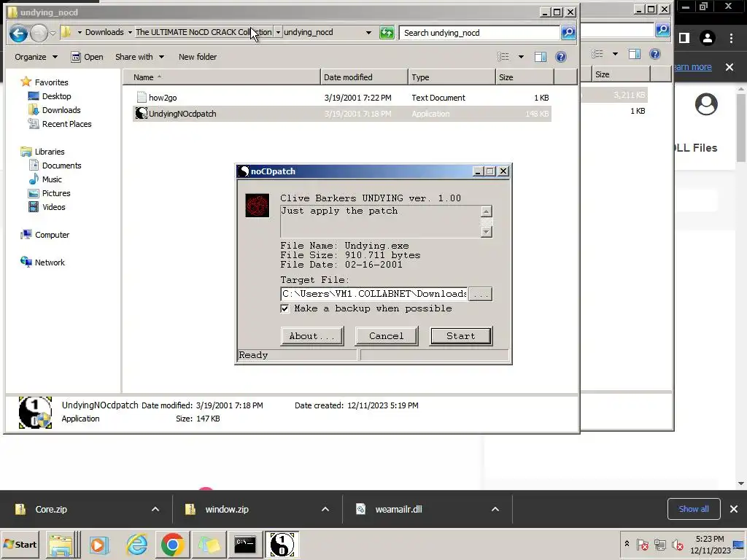
Task: Click search magnifier in undying_nocd window
Action: tap(568, 32)
